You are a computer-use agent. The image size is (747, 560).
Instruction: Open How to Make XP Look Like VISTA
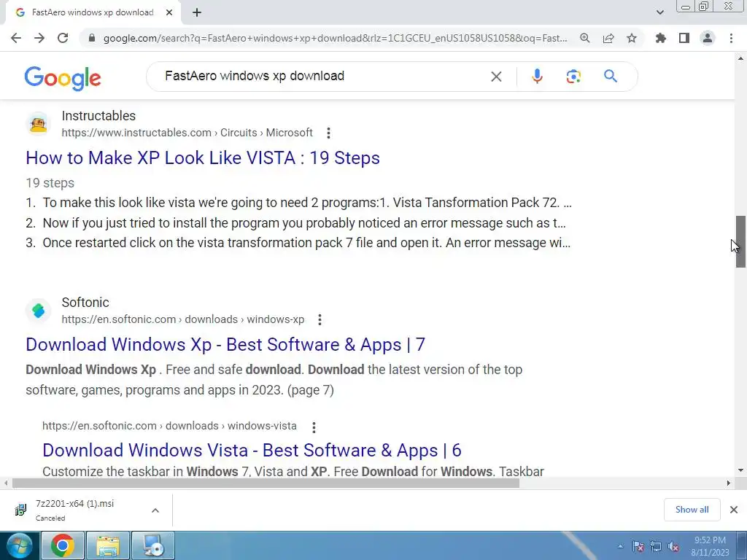point(203,158)
